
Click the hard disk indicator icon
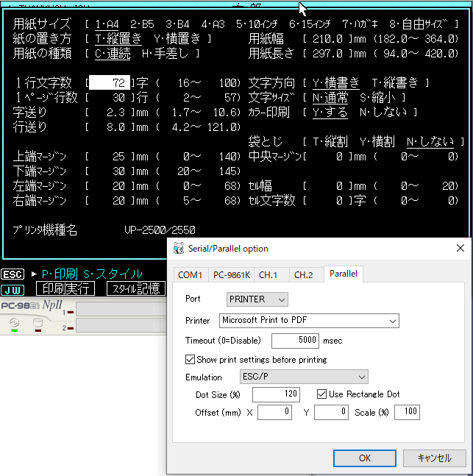[x=38, y=323]
